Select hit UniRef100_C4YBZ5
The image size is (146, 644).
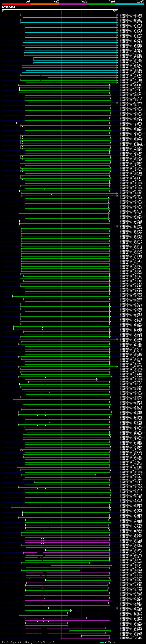[131, 547]
